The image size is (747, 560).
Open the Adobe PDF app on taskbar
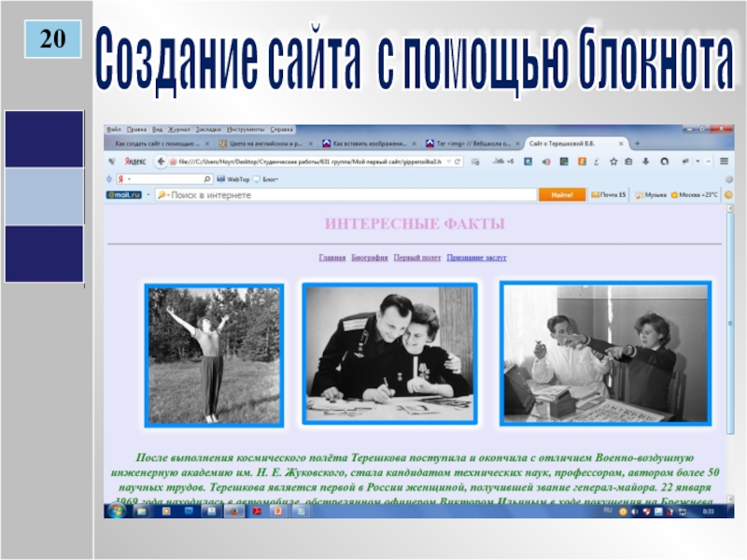(257, 511)
